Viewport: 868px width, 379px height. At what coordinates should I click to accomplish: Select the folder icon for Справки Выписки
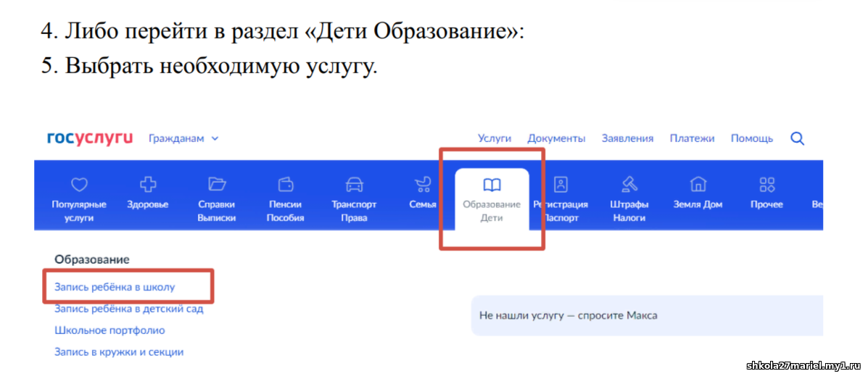click(216, 183)
